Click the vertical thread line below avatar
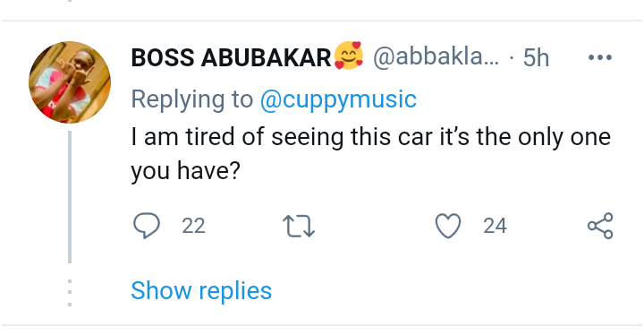 [x=70, y=197]
